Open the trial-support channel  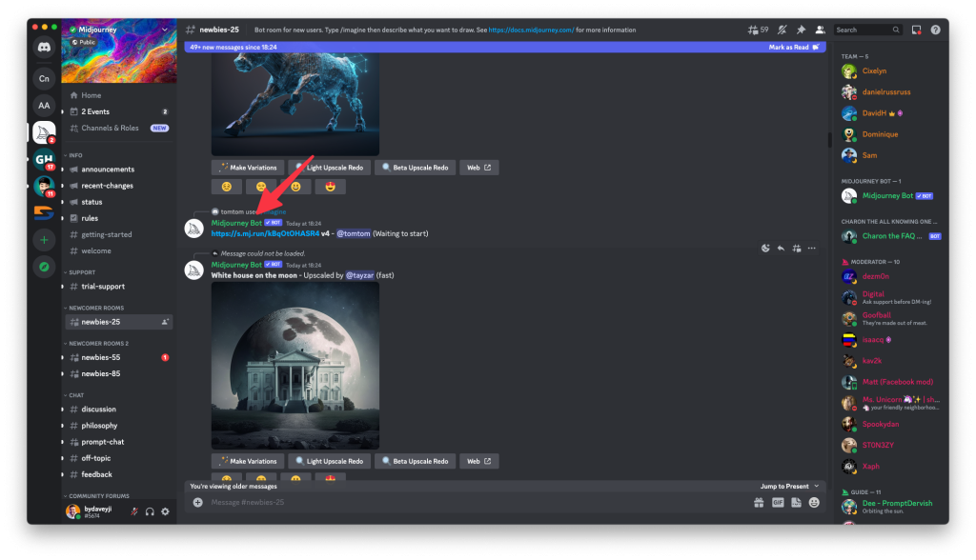tap(118, 287)
